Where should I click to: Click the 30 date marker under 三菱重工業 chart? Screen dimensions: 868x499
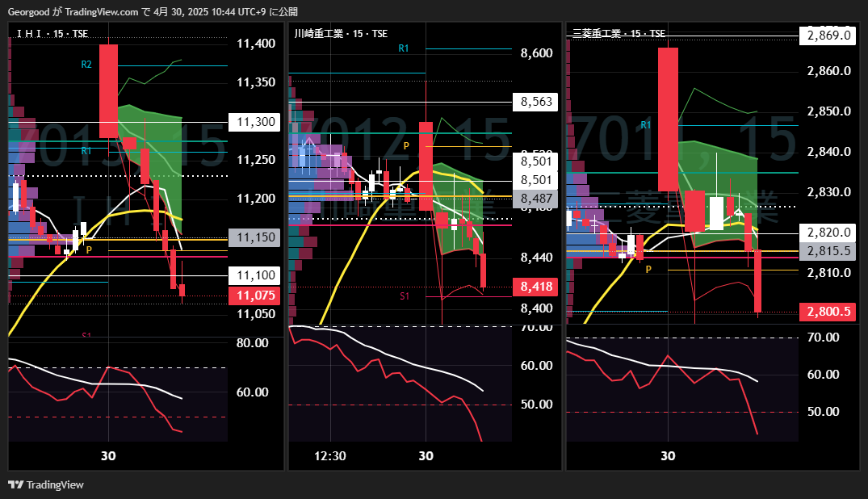[x=669, y=455]
